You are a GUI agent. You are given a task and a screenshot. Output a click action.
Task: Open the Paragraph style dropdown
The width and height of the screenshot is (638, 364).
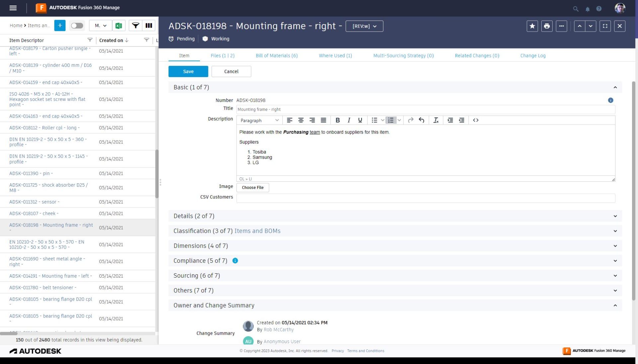[x=259, y=120]
